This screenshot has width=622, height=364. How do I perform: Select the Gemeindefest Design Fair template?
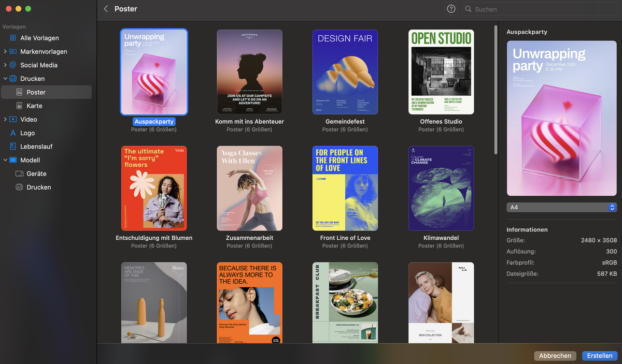[345, 71]
